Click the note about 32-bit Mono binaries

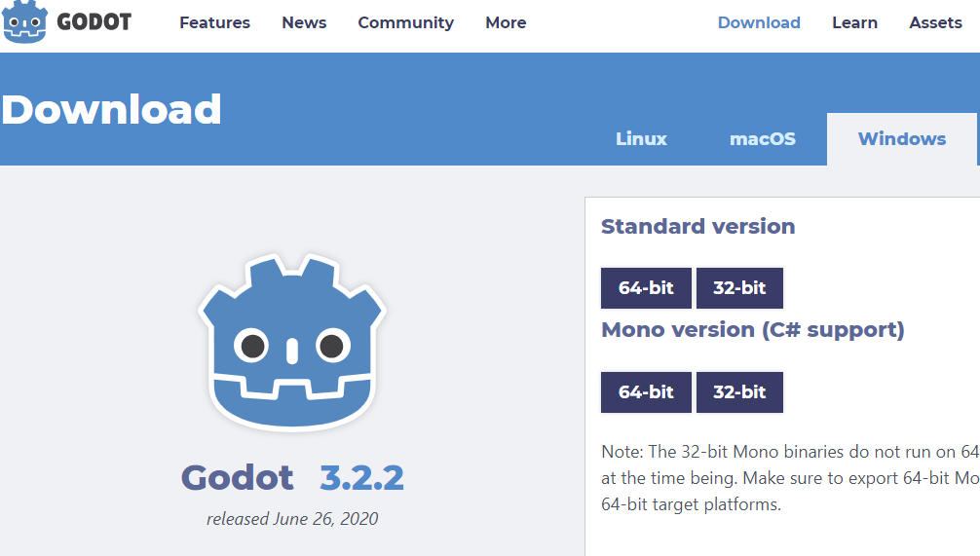790,478
